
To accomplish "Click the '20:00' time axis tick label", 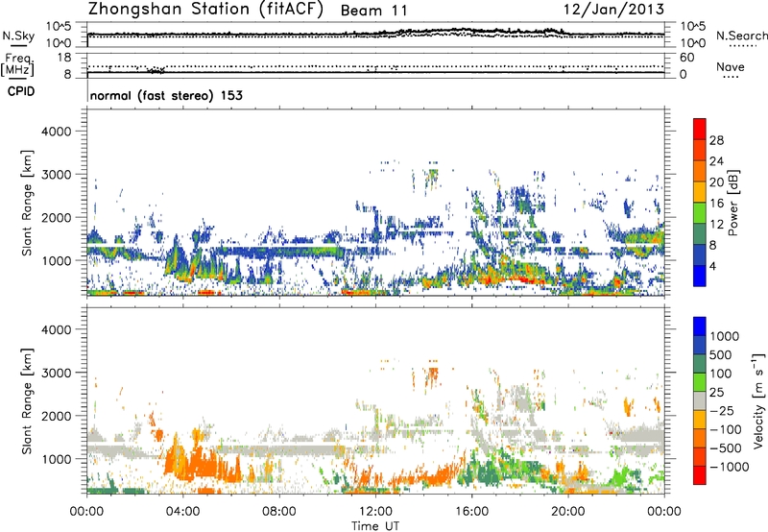I will (x=567, y=512).
